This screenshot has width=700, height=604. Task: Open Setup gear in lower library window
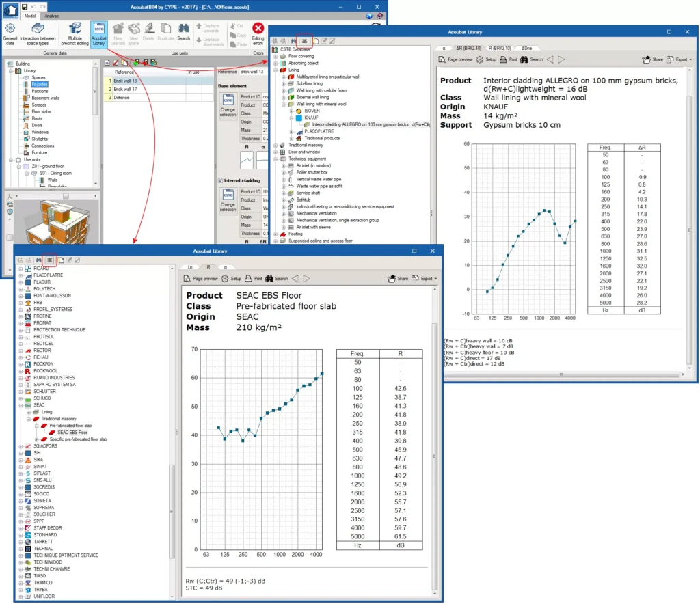[231, 278]
